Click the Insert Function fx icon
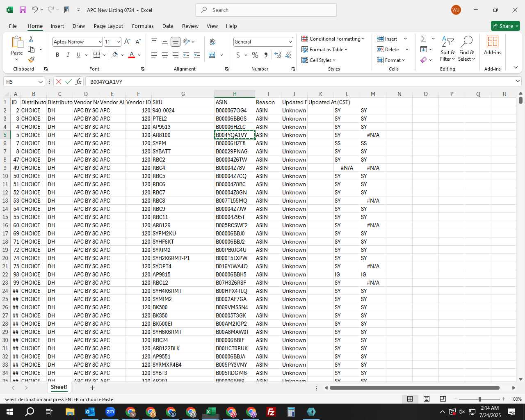Image resolution: width=525 pixels, height=420 pixels. tap(79, 82)
